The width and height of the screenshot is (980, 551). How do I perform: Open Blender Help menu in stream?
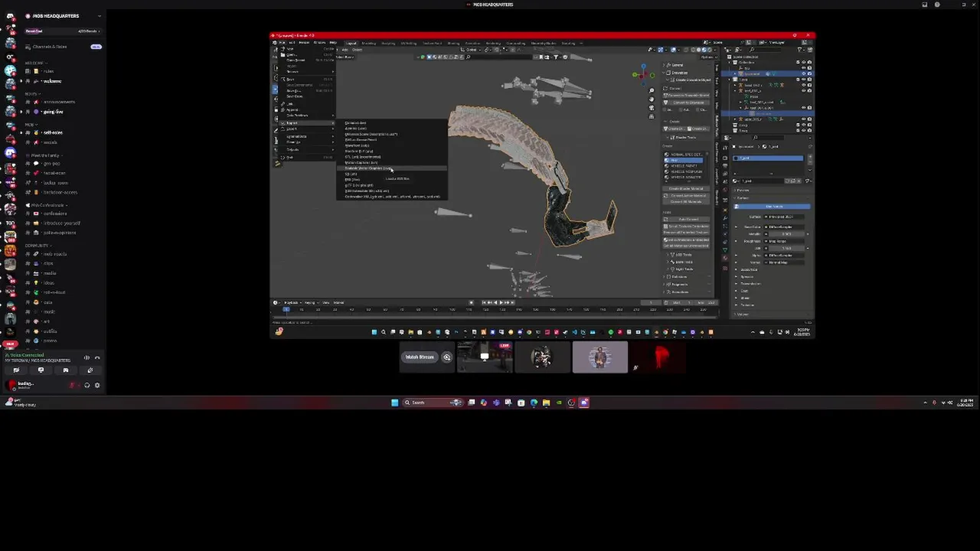coord(333,43)
